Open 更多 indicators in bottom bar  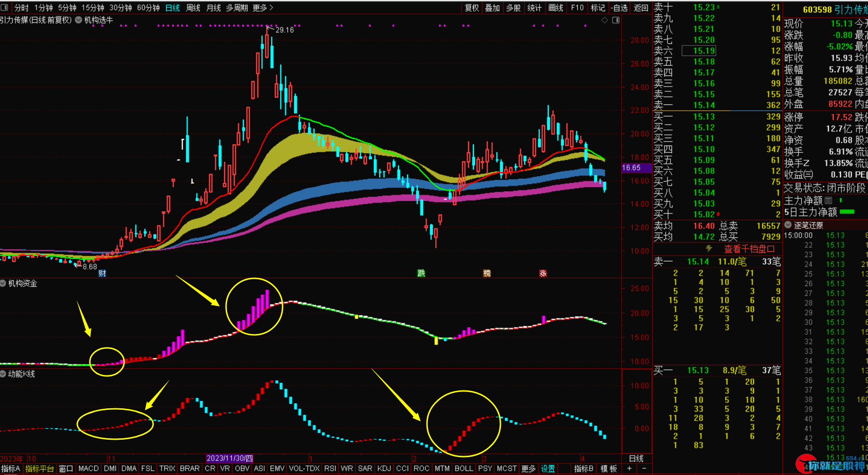click(528, 468)
